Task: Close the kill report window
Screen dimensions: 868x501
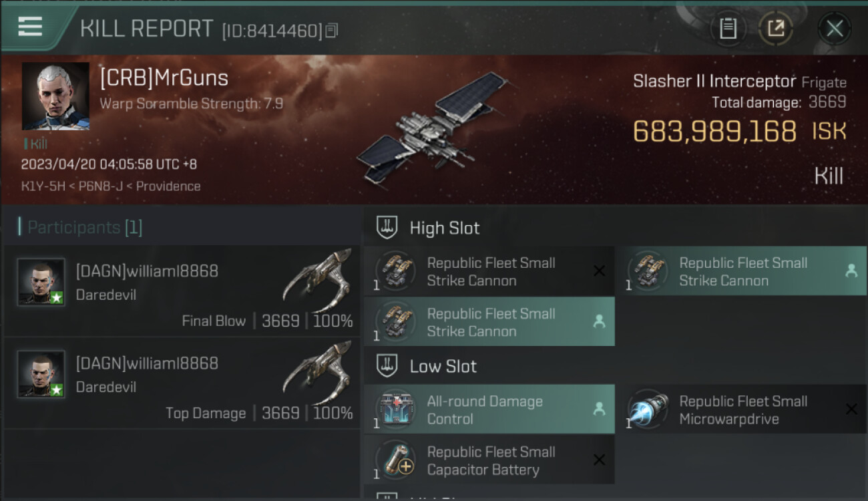Action: point(835,28)
